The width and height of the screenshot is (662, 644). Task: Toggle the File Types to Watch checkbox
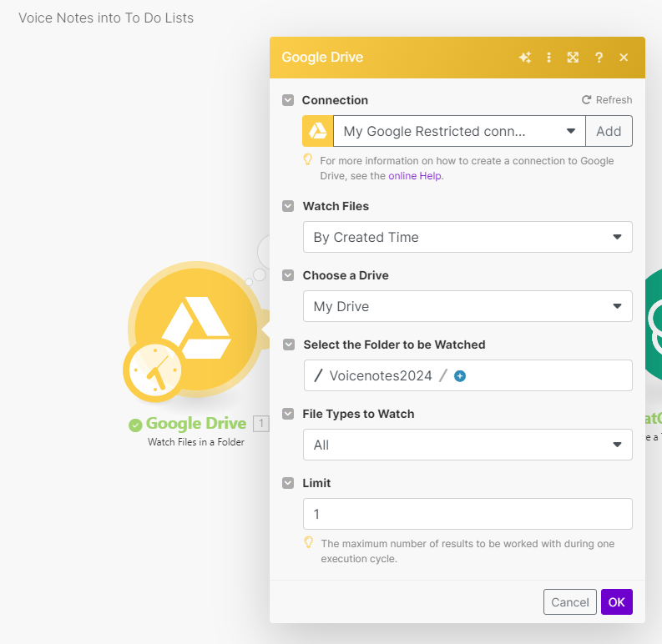(288, 414)
